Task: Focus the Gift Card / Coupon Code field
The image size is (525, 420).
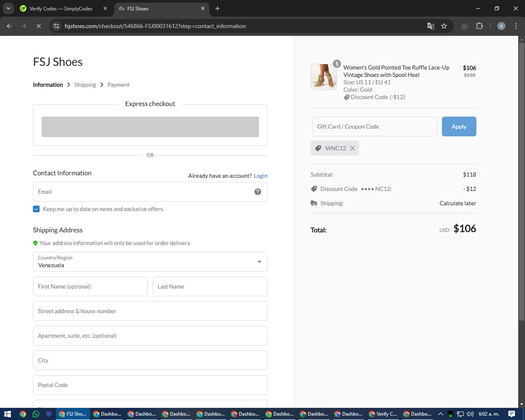Action: pos(374,127)
